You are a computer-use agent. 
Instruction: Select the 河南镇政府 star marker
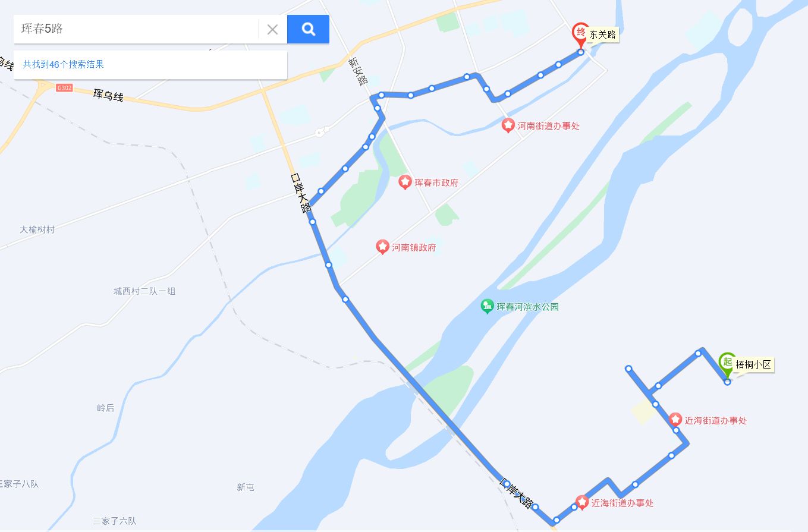(x=383, y=247)
